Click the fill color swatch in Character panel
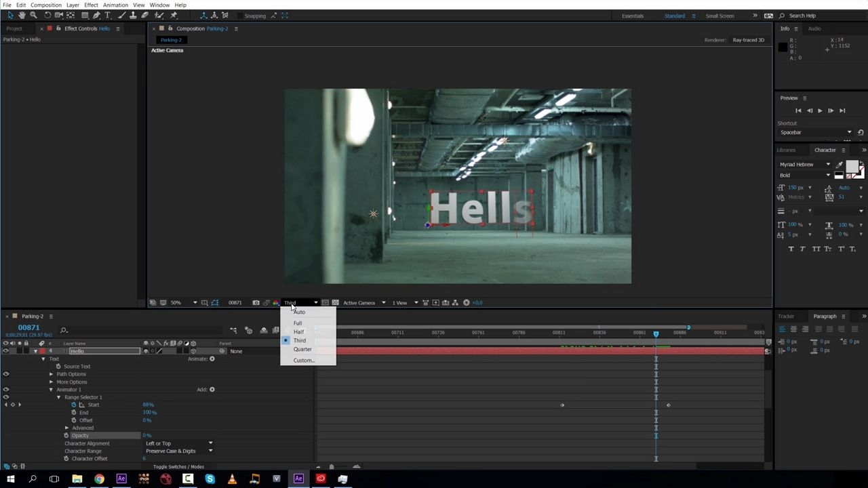This screenshot has height=488, width=868. click(852, 166)
